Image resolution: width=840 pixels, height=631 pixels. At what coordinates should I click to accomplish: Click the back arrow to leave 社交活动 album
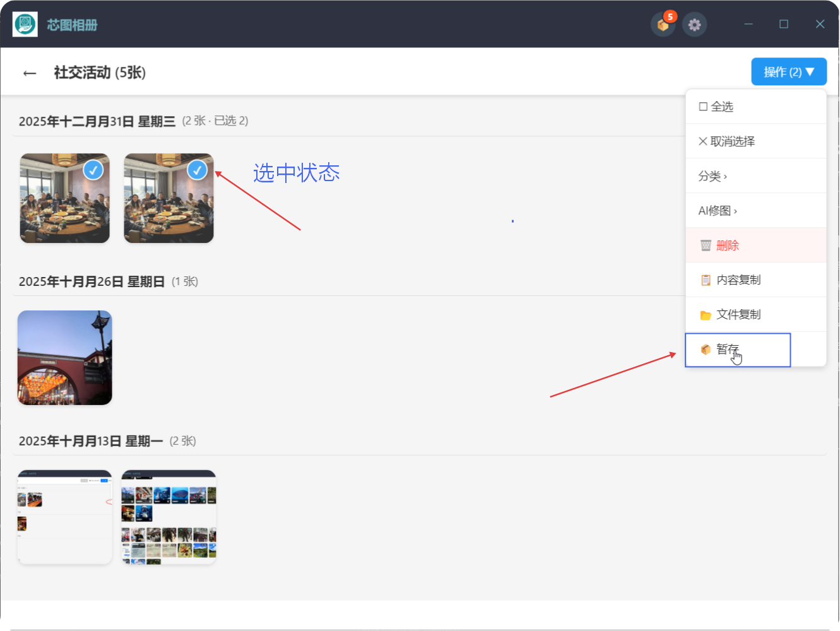point(30,73)
